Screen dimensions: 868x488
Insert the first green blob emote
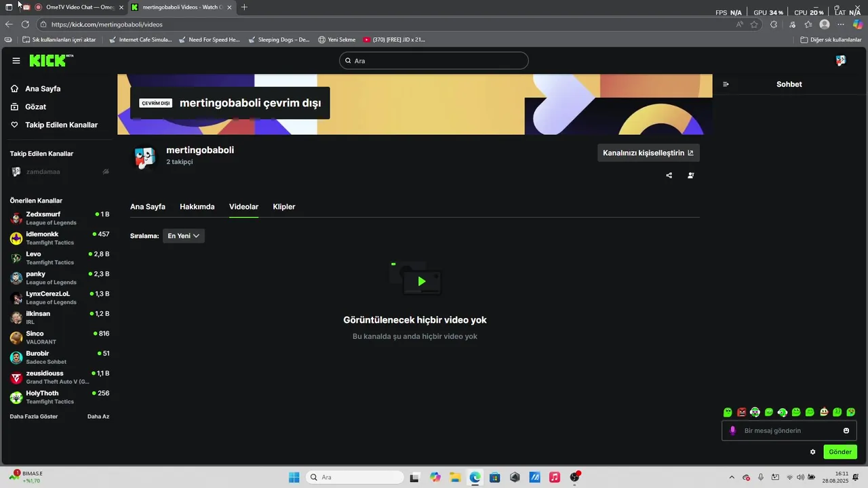728,412
